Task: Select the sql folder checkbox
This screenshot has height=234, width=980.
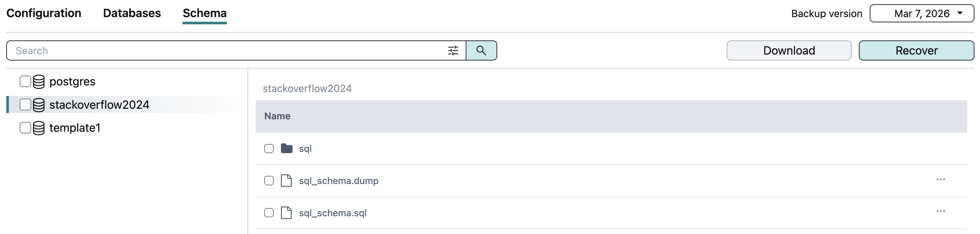Action: pyautogui.click(x=269, y=149)
